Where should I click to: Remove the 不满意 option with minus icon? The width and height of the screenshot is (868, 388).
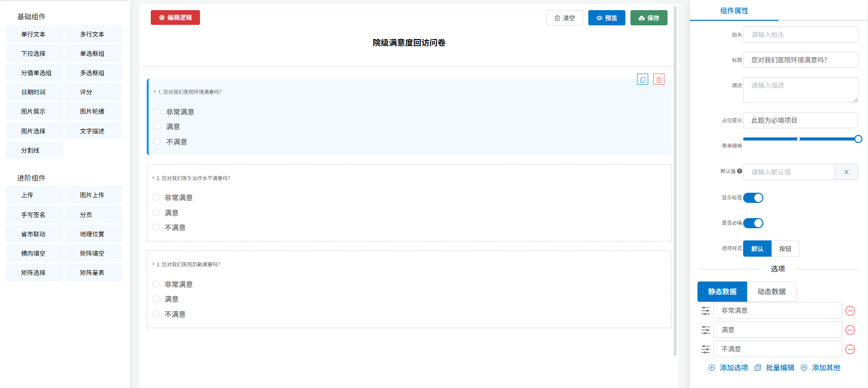pos(850,349)
